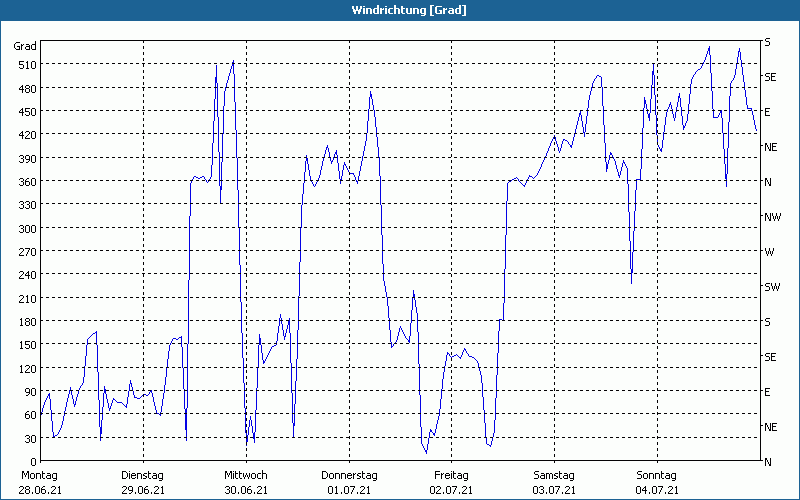This screenshot has height=500, width=800.
Task: Click the lower 'NE' compass label near 30 line
Action: pyautogui.click(x=770, y=427)
